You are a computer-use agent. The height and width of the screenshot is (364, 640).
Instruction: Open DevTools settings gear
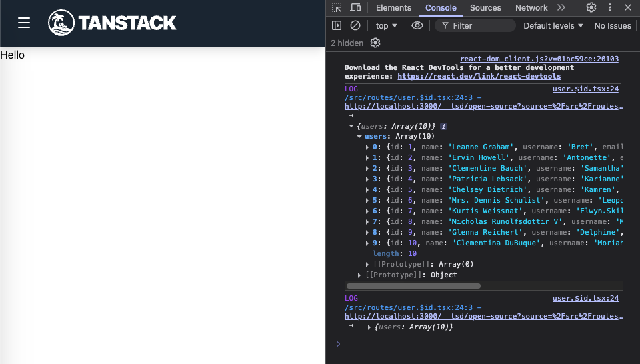click(x=591, y=8)
